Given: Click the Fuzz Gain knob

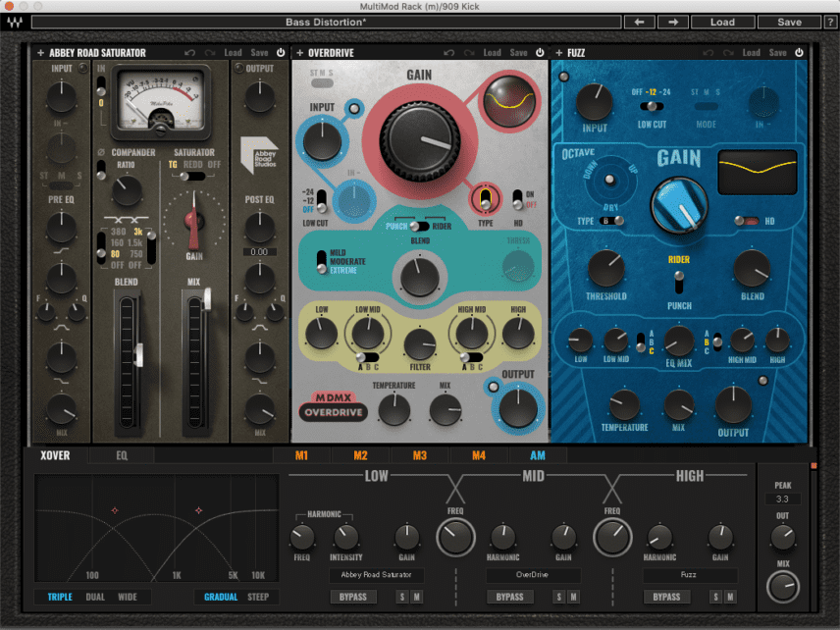Looking at the screenshot, I should pyautogui.click(x=679, y=205).
